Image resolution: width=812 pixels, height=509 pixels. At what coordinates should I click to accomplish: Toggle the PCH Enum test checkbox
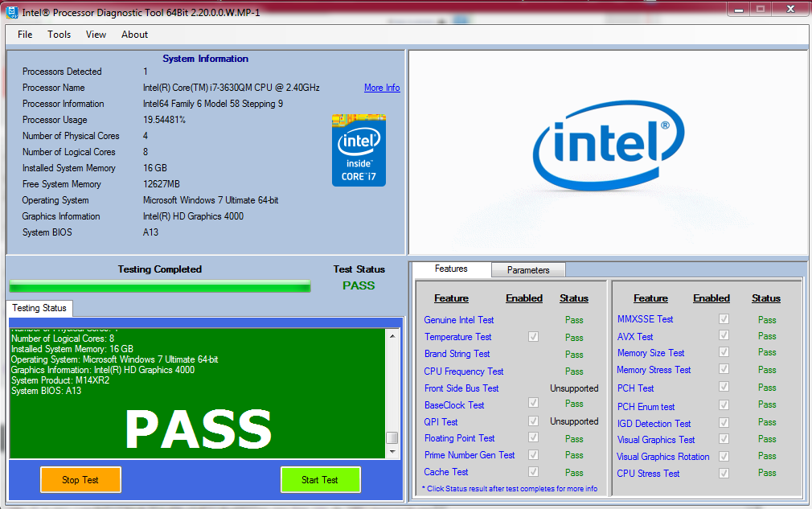(x=724, y=405)
